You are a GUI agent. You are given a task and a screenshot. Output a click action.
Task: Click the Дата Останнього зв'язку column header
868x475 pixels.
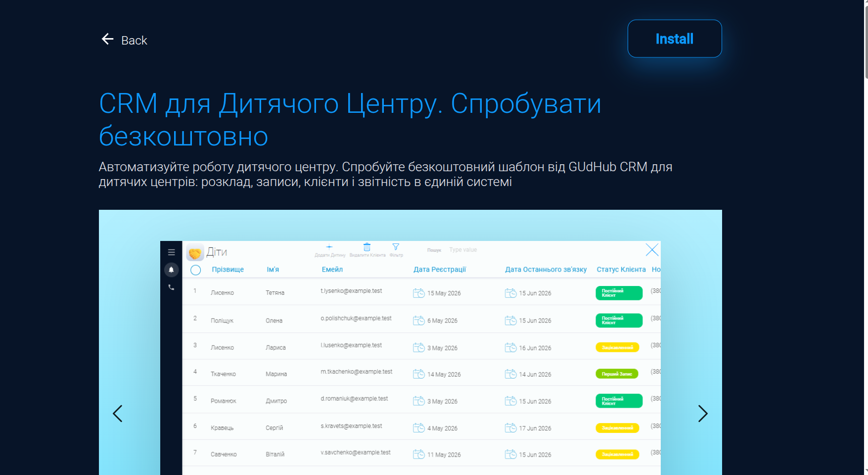point(546,270)
